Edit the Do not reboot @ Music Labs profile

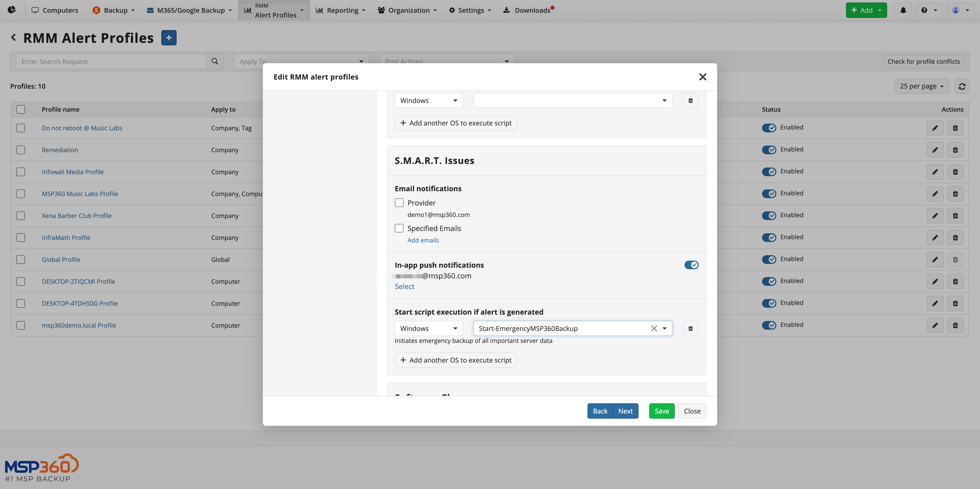pyautogui.click(x=935, y=128)
